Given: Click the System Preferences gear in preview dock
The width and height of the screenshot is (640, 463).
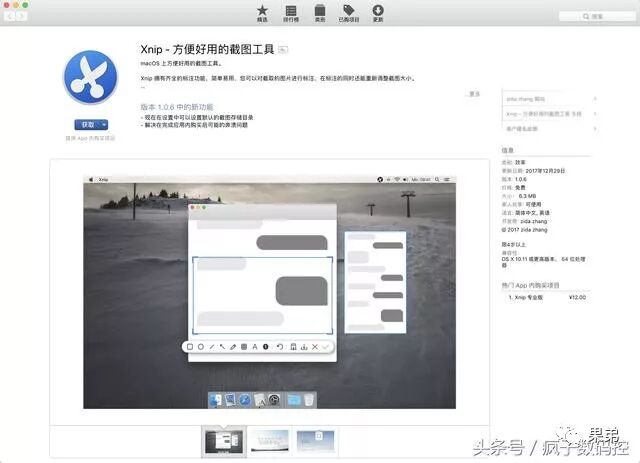Looking at the screenshot, I should coord(274,400).
